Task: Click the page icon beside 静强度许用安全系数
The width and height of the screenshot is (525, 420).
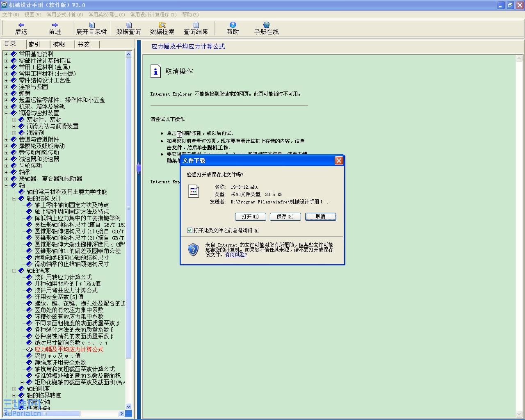Action: 29,363
